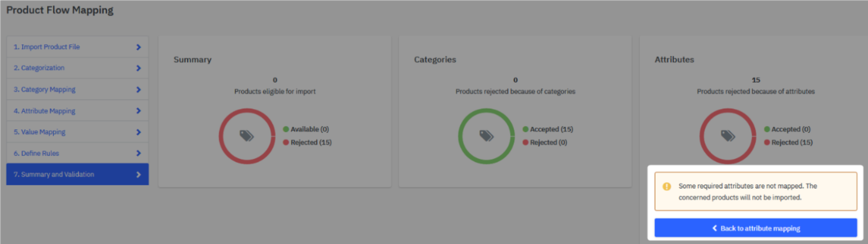The height and width of the screenshot is (244, 868).
Task: Click the yellow warning icon in alert
Action: (x=667, y=186)
